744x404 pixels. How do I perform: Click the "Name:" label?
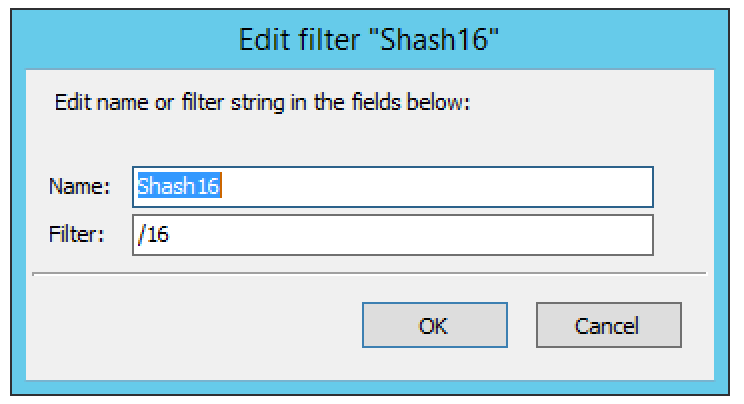(80, 186)
